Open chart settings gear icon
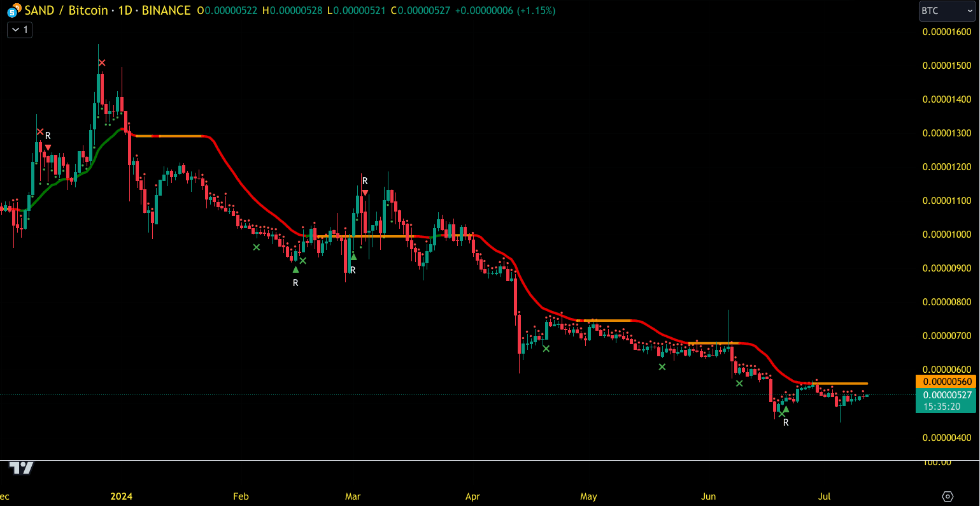980x506 pixels. tap(948, 496)
